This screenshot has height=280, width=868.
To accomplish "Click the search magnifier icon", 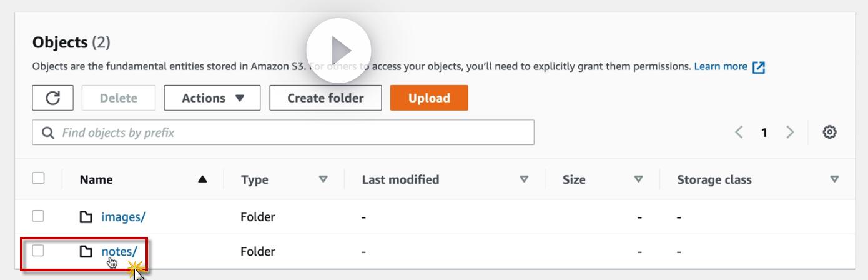I will (x=47, y=132).
